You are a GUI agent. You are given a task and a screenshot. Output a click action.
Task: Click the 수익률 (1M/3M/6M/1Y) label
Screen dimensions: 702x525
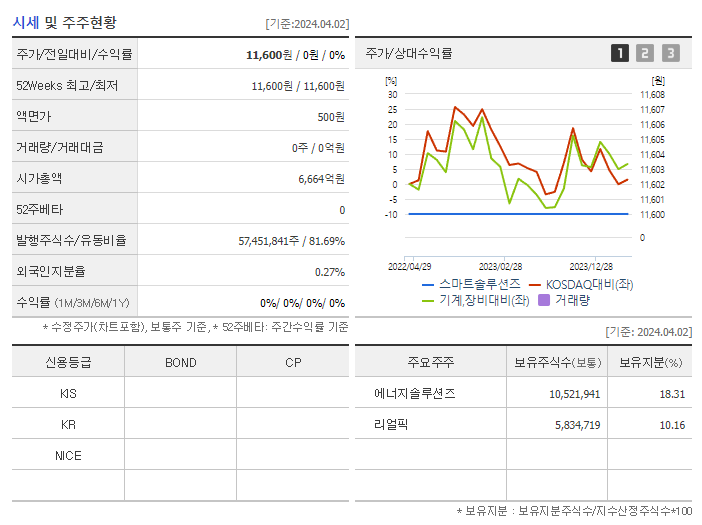click(x=73, y=303)
